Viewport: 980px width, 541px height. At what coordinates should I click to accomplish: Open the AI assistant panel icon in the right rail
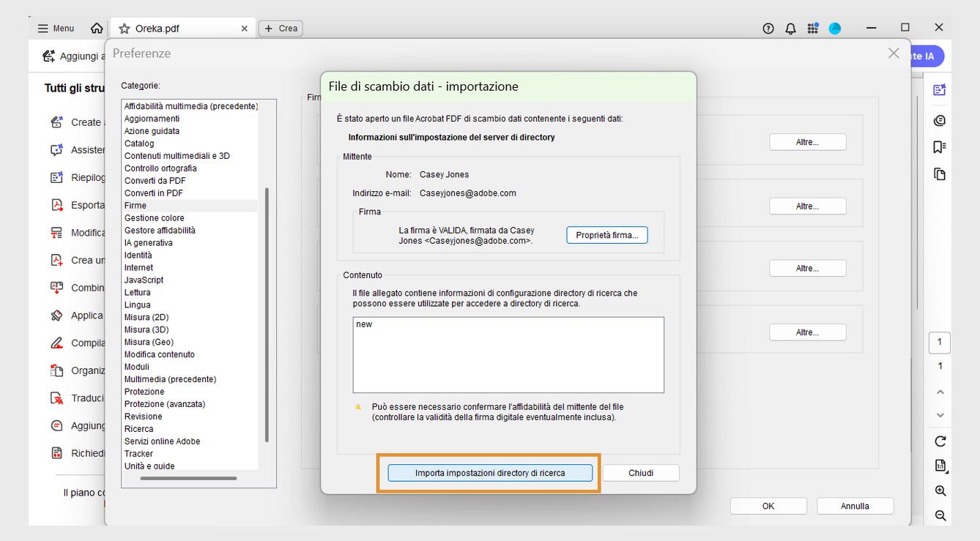(x=940, y=90)
